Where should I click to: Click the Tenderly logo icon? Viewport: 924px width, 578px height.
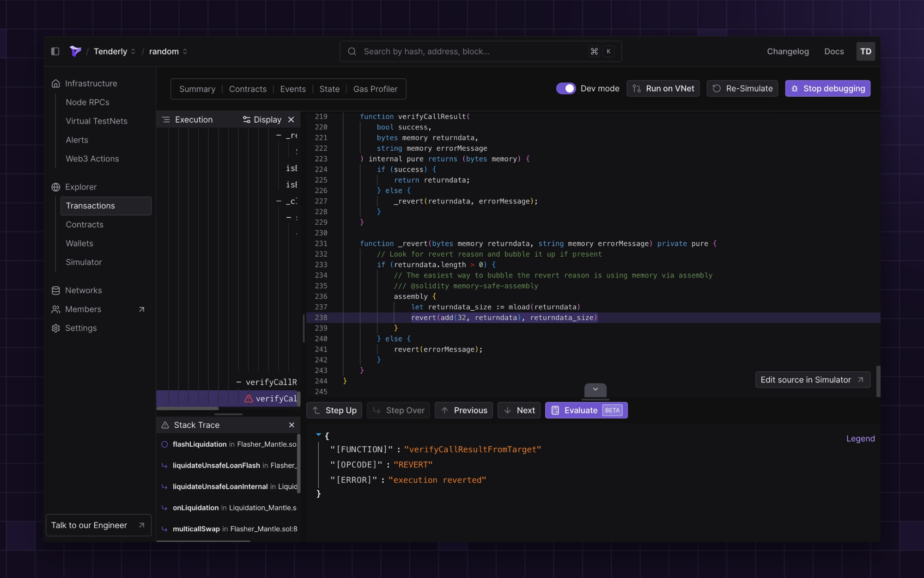(x=75, y=51)
